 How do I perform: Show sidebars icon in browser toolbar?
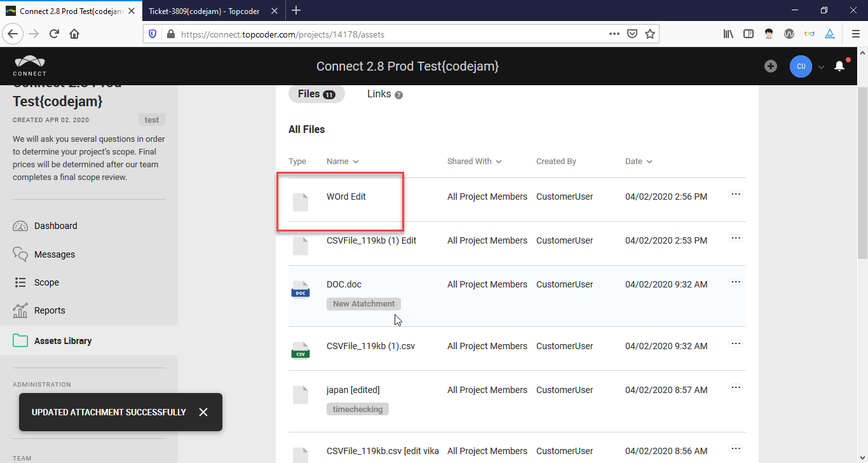point(749,34)
